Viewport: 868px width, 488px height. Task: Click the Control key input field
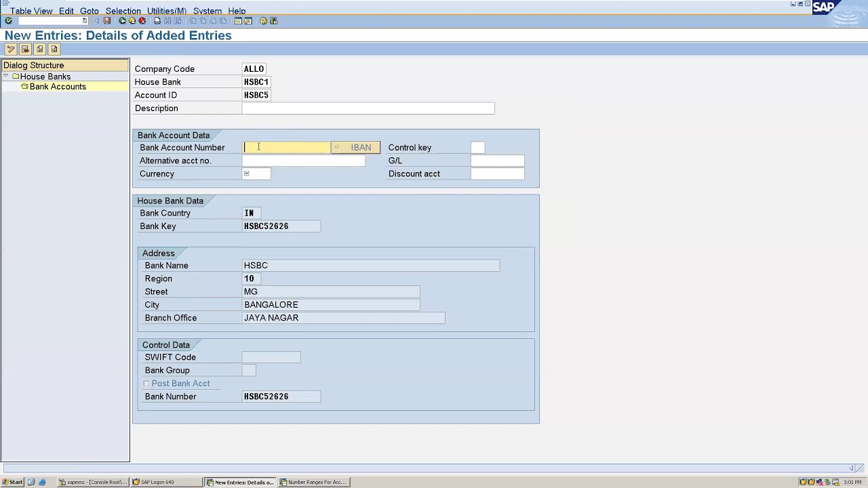tap(477, 148)
